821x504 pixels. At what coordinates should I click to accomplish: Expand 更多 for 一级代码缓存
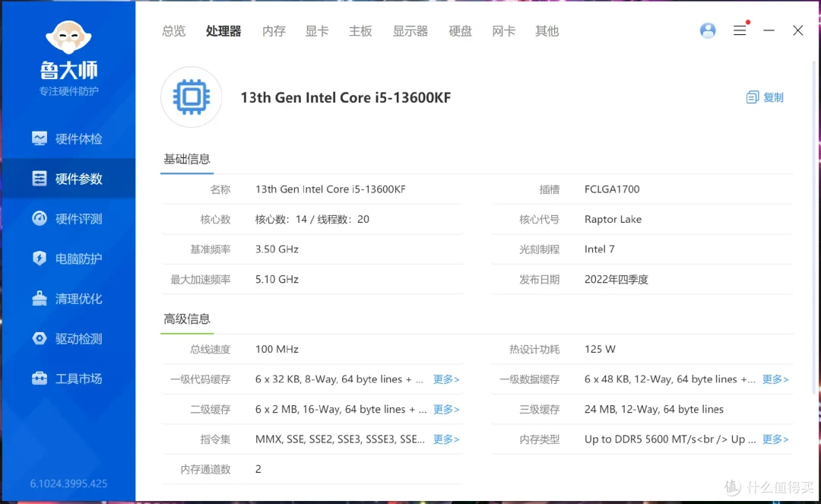point(446,379)
